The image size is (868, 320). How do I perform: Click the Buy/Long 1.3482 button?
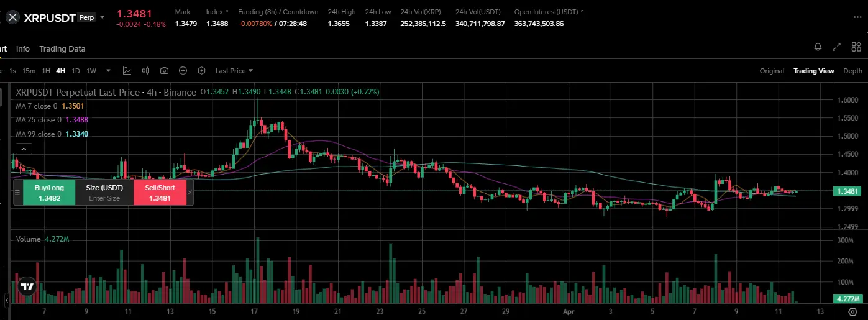coord(49,192)
